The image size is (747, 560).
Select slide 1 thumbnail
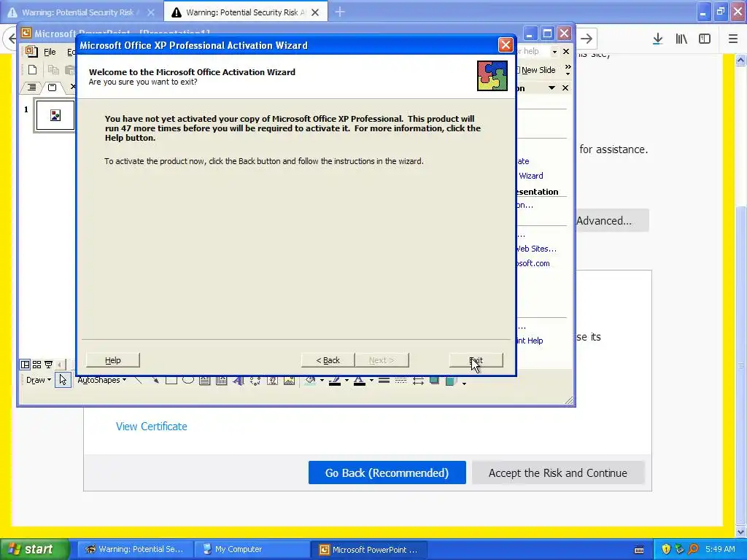pos(55,115)
